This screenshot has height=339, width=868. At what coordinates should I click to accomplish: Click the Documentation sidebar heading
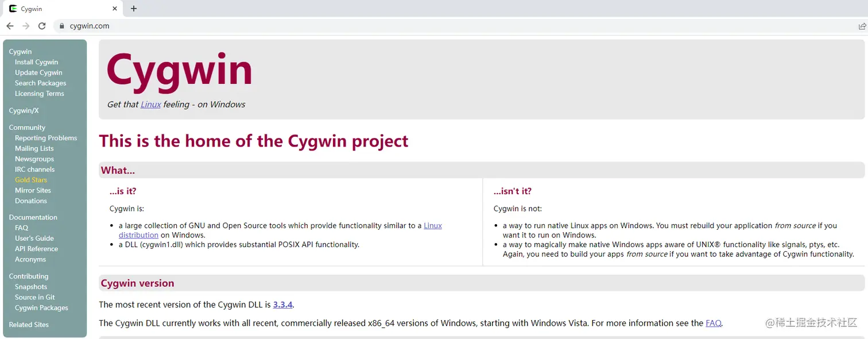coord(33,217)
